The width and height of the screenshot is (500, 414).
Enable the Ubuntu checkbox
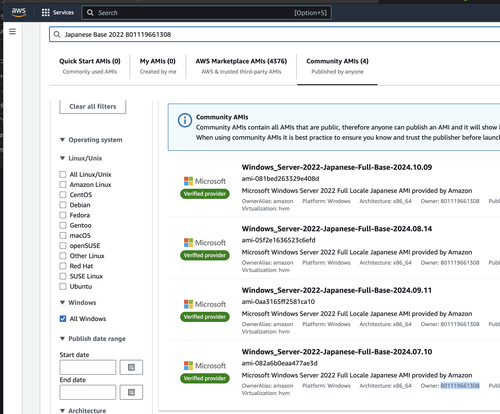click(63, 286)
